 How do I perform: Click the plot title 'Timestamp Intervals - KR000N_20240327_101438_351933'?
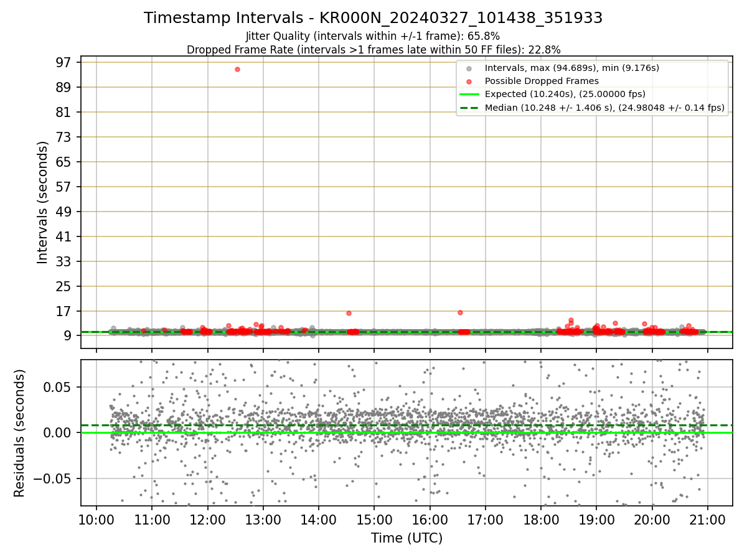(373, 18)
